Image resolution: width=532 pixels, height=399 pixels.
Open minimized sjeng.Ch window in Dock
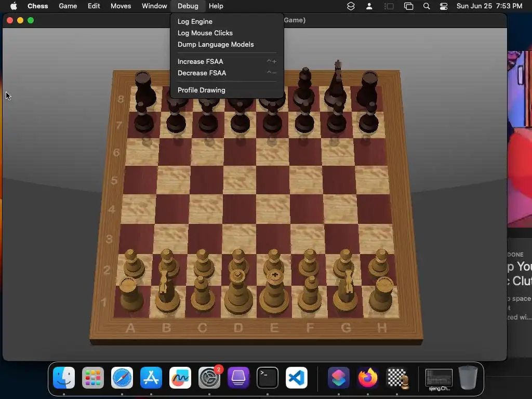pos(438,379)
